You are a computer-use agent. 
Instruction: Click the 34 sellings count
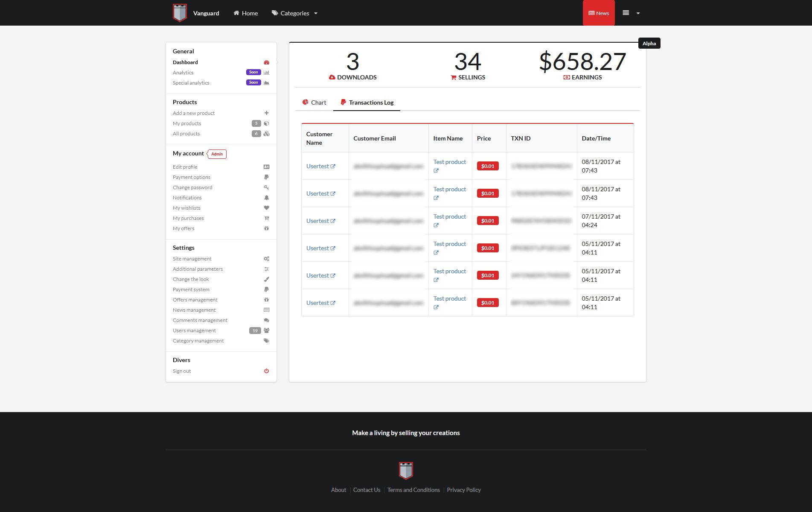click(x=468, y=61)
